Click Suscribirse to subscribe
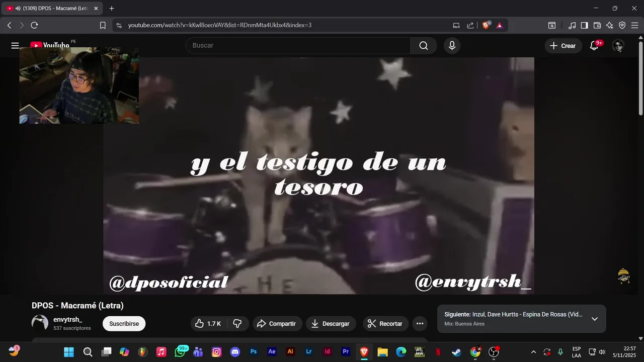This screenshot has height=362, width=644. pyautogui.click(x=124, y=324)
